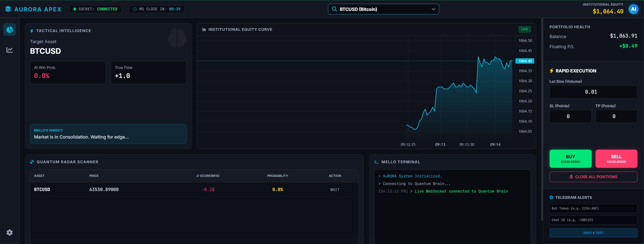Click the PROBABILITY column header
The height and width of the screenshot is (244, 644).
pyautogui.click(x=278, y=176)
